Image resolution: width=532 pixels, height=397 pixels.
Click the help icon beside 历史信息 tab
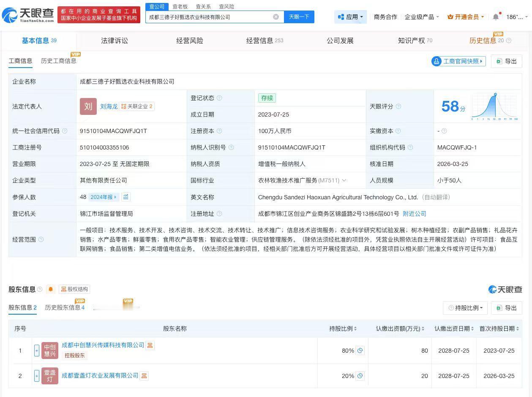509,41
